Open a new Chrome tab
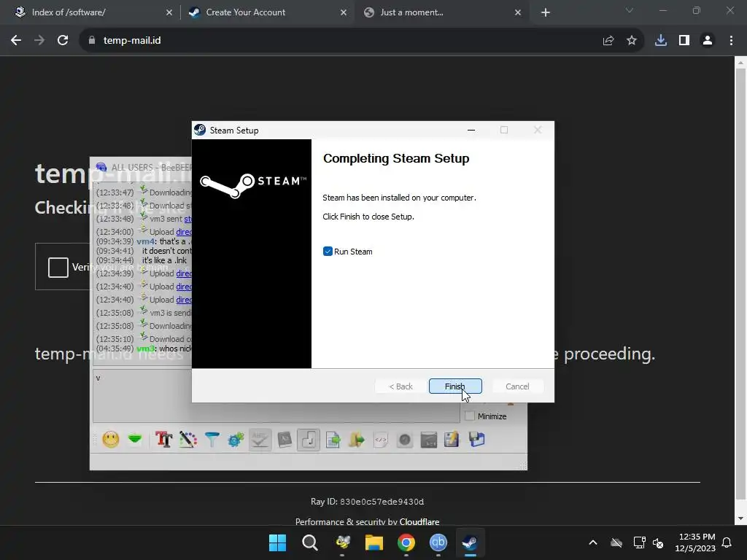This screenshot has width=747, height=560. [x=546, y=12]
